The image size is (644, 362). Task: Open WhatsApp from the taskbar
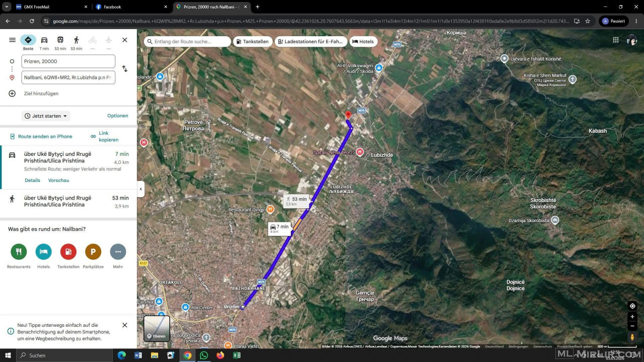(204, 355)
